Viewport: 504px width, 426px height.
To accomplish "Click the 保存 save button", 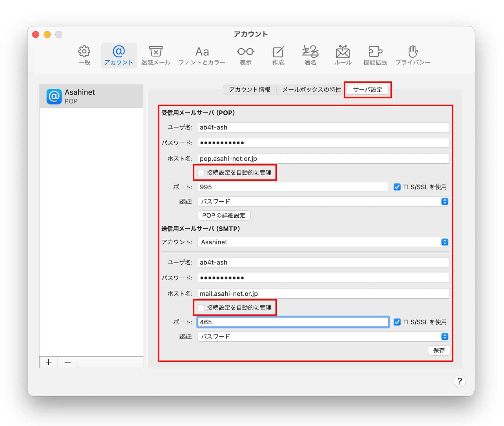I will (x=439, y=350).
